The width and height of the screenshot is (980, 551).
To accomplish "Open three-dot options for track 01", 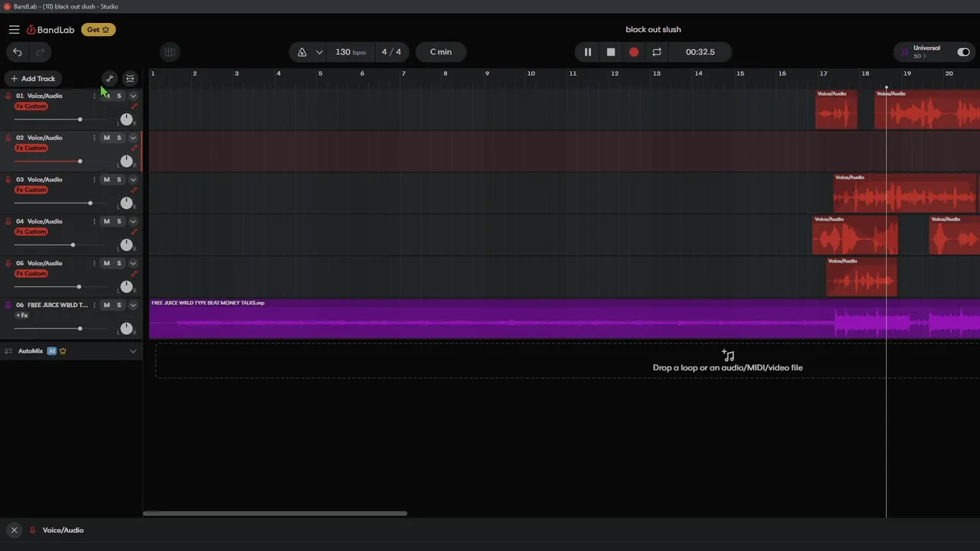I will tap(94, 96).
